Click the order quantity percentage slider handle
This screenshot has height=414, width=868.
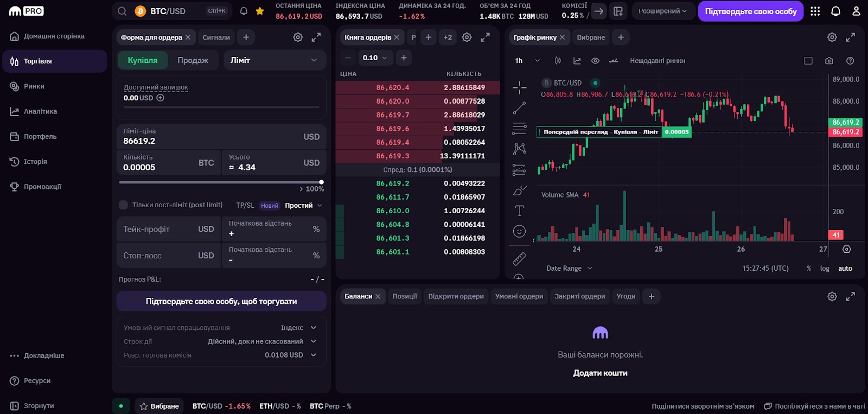[x=322, y=182]
